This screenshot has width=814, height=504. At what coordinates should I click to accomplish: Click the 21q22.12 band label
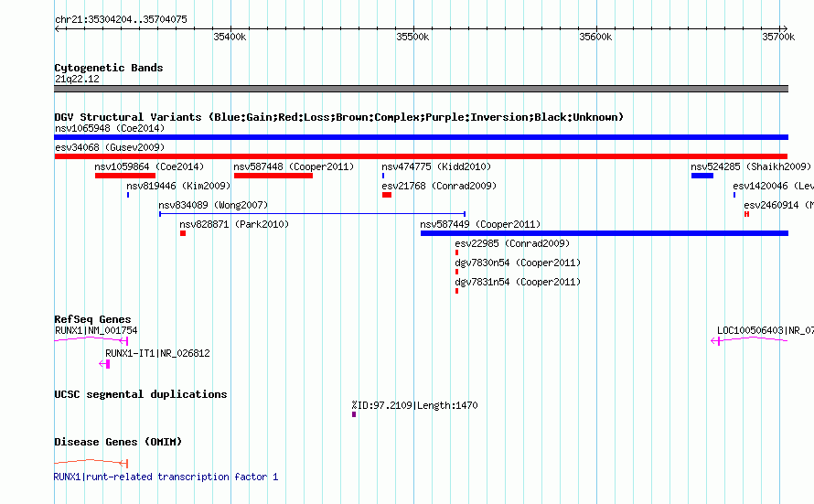(77, 79)
